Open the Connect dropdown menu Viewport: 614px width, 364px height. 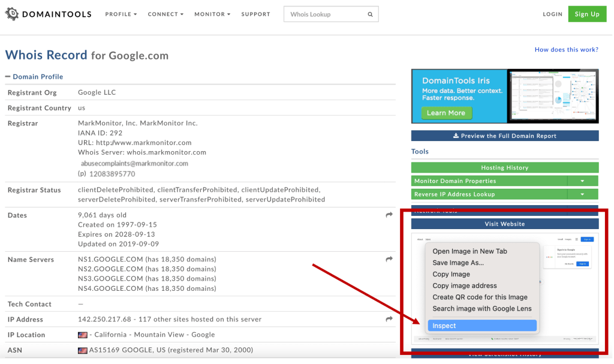tap(165, 14)
